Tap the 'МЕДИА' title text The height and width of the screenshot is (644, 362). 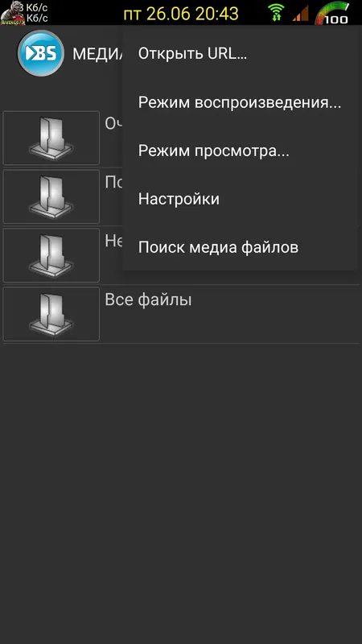coord(97,54)
